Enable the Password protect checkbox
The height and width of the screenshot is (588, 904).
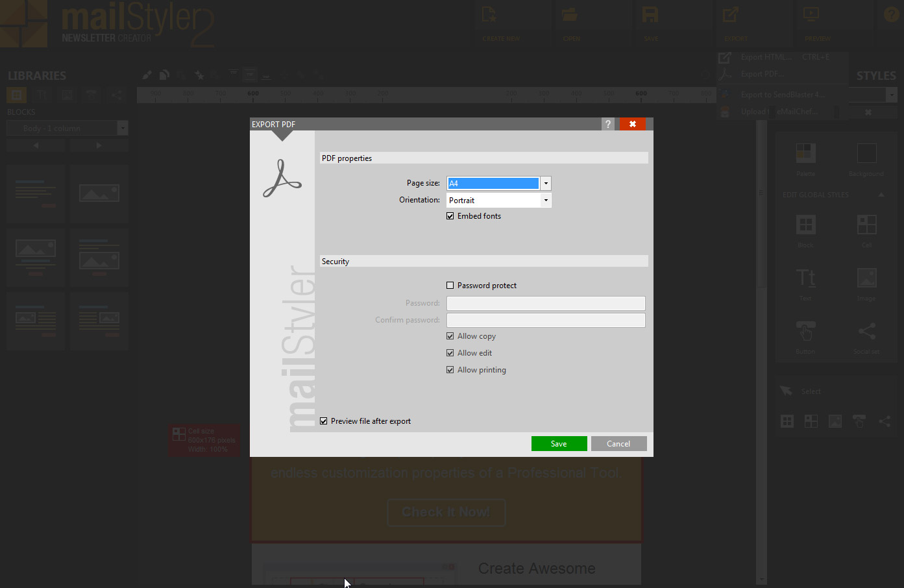pyautogui.click(x=450, y=286)
